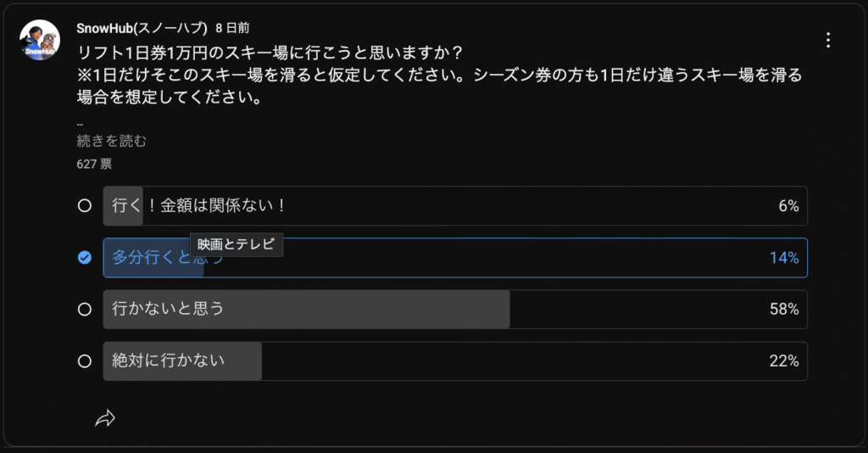This screenshot has height=453, width=868.
Task: Click the 8 日前 timestamp link
Action: (232, 29)
